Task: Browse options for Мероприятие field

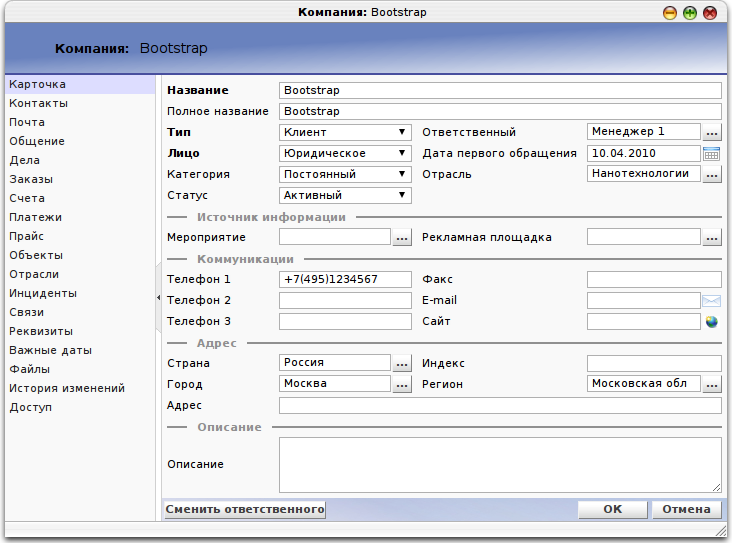Action: pyautogui.click(x=402, y=238)
